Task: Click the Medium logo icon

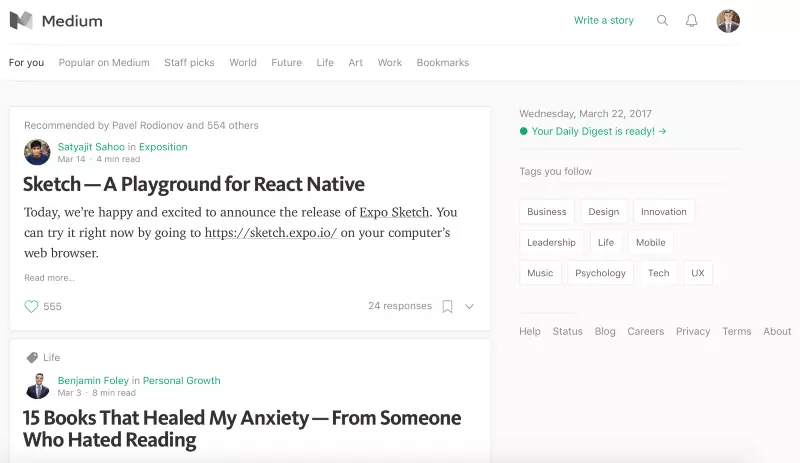Action: 21,20
